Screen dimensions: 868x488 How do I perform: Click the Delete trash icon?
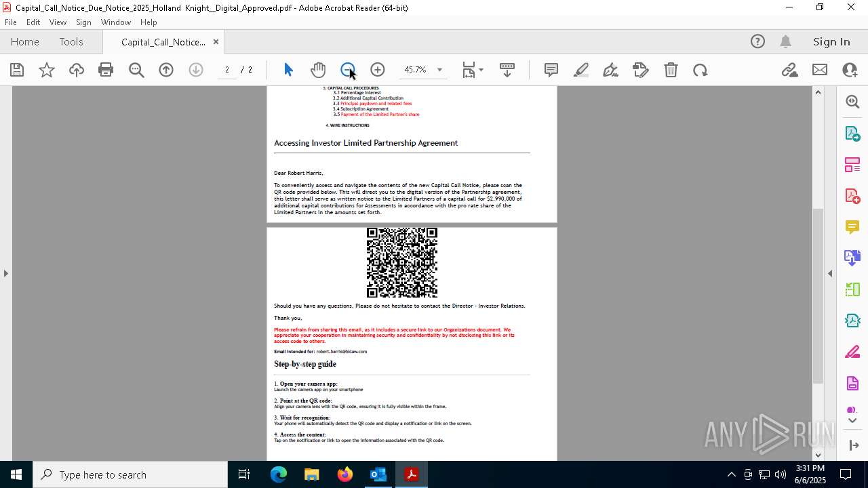click(671, 70)
